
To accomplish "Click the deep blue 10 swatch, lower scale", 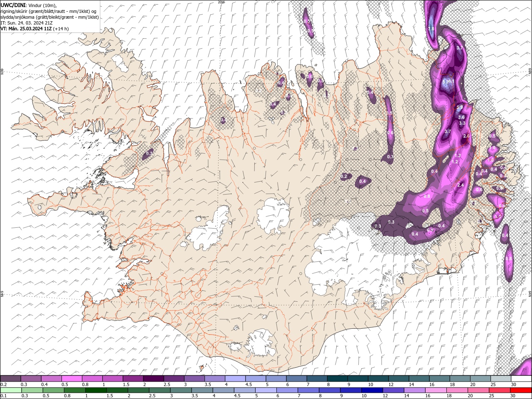I will pyautogui.click(x=372, y=390).
